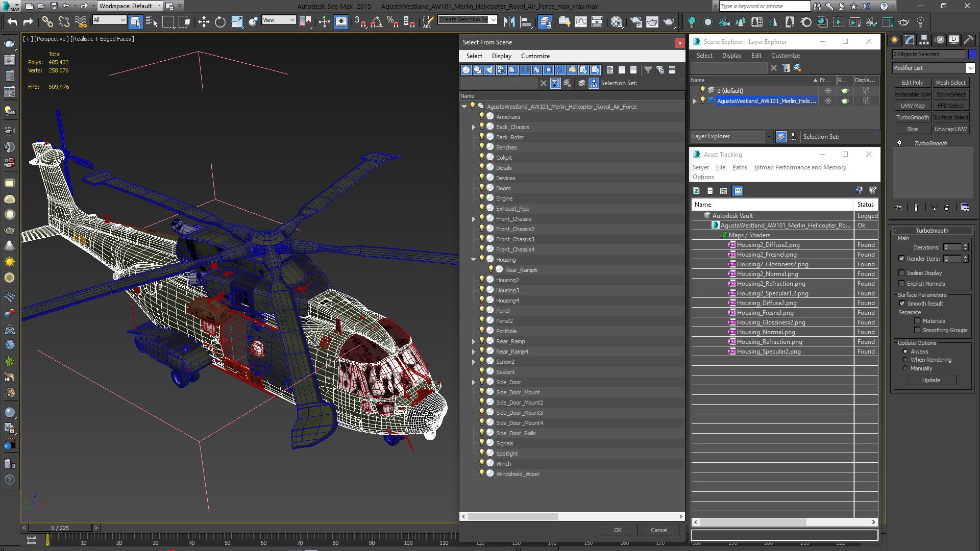This screenshot has width=980, height=551.
Task: Click OK in Select From Scene dialog
Action: click(618, 530)
